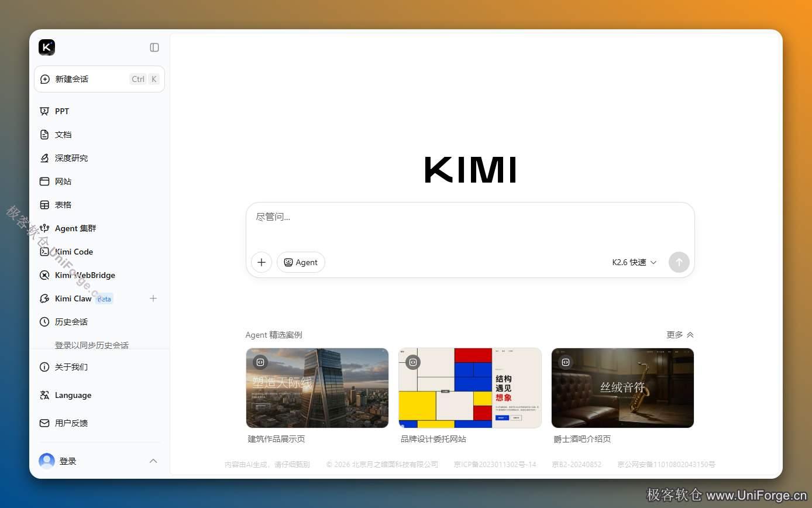Click the 京公网安备11010802043150号 link

point(666,465)
